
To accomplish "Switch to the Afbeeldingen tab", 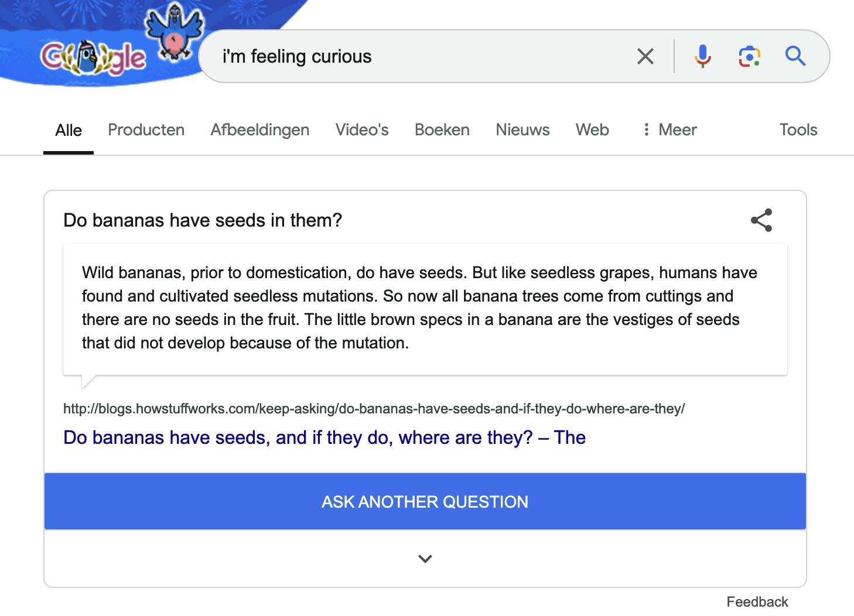I will coord(259,130).
